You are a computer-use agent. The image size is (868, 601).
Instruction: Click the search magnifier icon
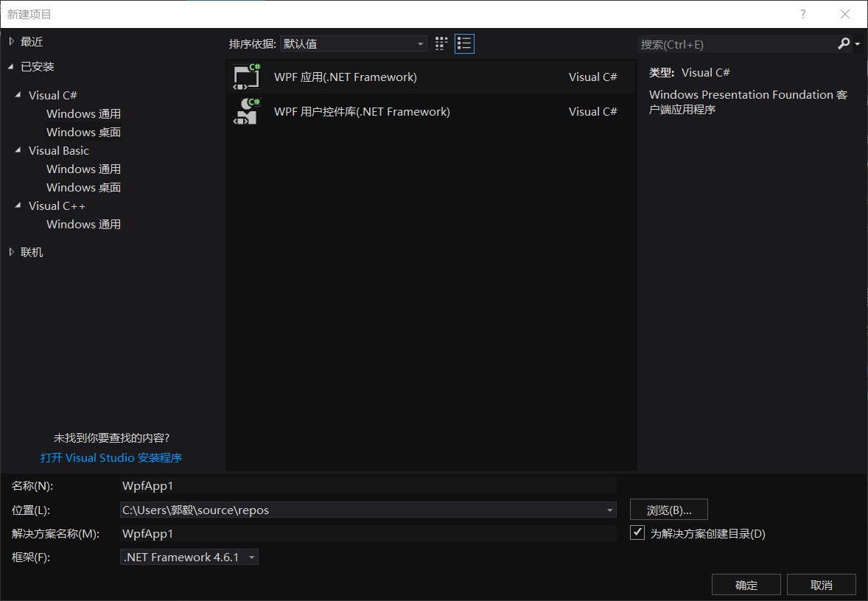click(x=844, y=43)
